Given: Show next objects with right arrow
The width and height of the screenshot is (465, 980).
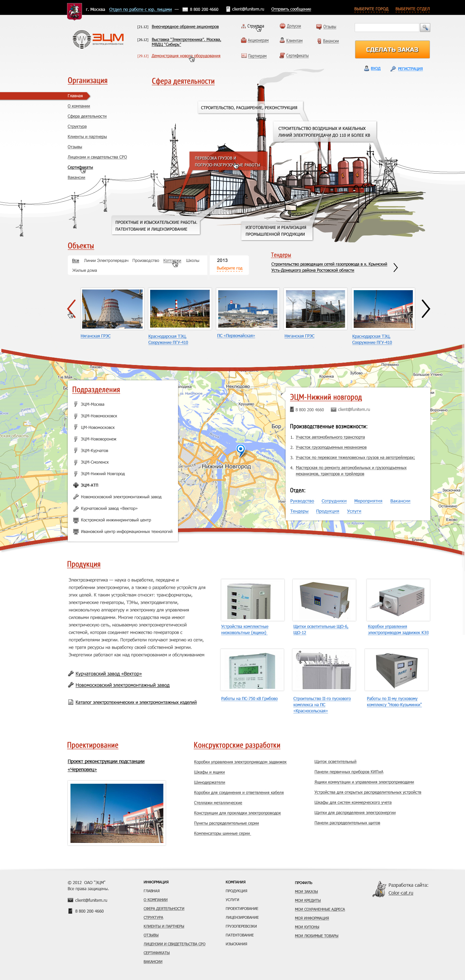Looking at the screenshot, I should (426, 309).
